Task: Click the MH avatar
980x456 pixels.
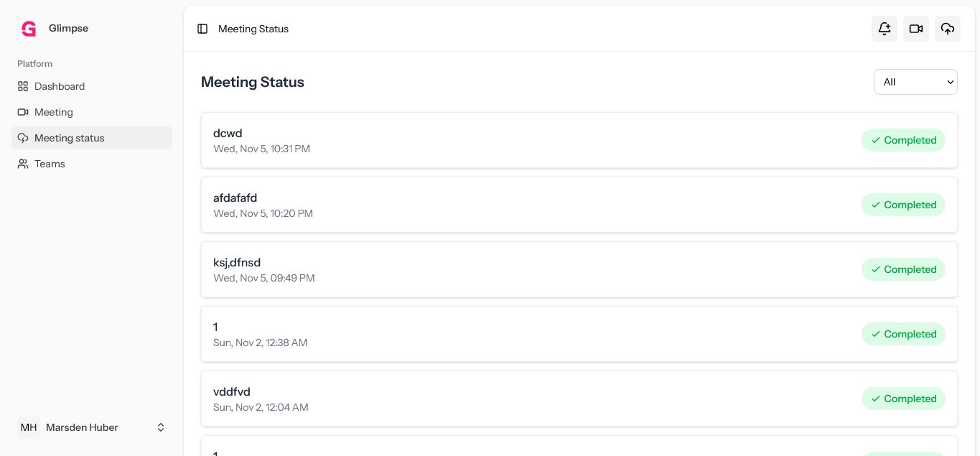Action: point(29,427)
